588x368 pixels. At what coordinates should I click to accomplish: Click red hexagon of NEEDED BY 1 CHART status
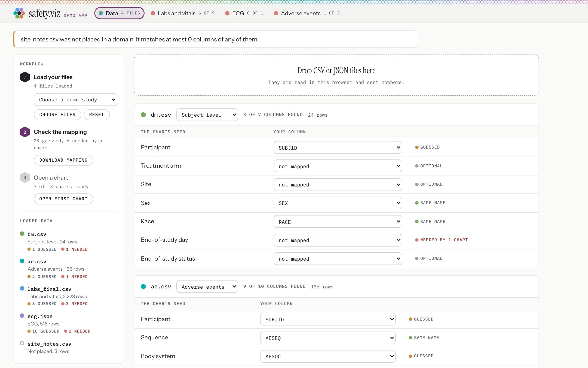click(x=417, y=240)
